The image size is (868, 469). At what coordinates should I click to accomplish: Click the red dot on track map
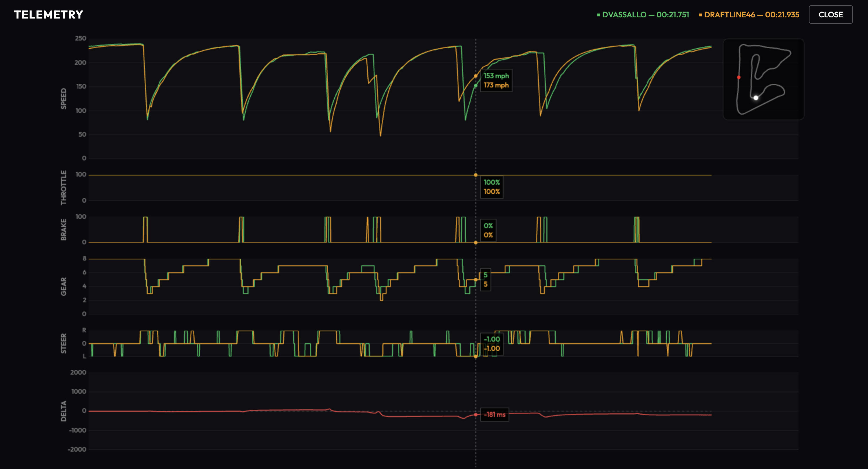(738, 77)
